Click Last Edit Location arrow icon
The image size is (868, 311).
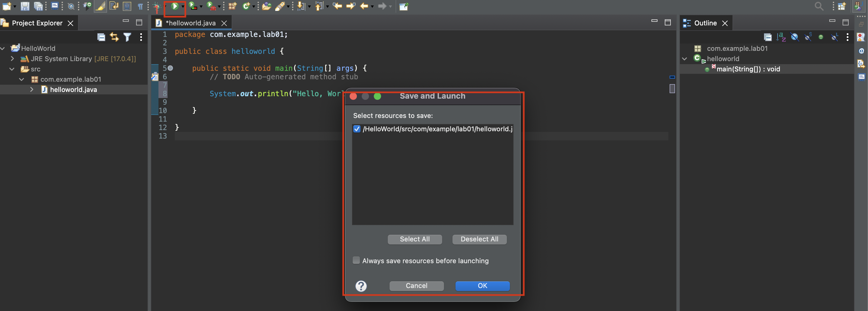tap(337, 6)
